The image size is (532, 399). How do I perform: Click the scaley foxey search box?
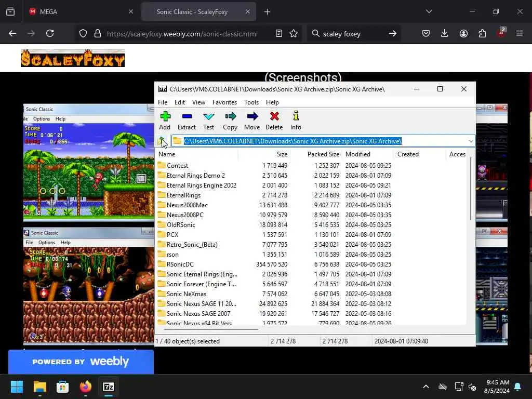[x=354, y=34]
